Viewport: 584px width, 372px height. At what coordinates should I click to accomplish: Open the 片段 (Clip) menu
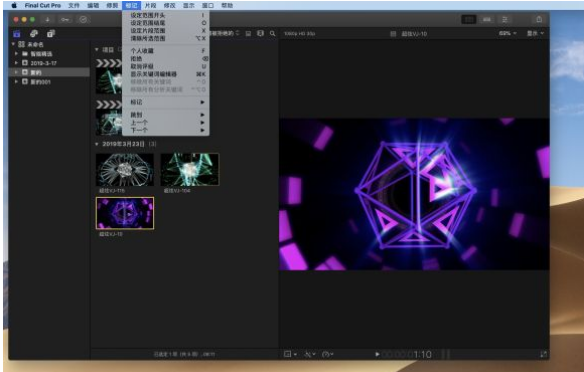tap(150, 5)
